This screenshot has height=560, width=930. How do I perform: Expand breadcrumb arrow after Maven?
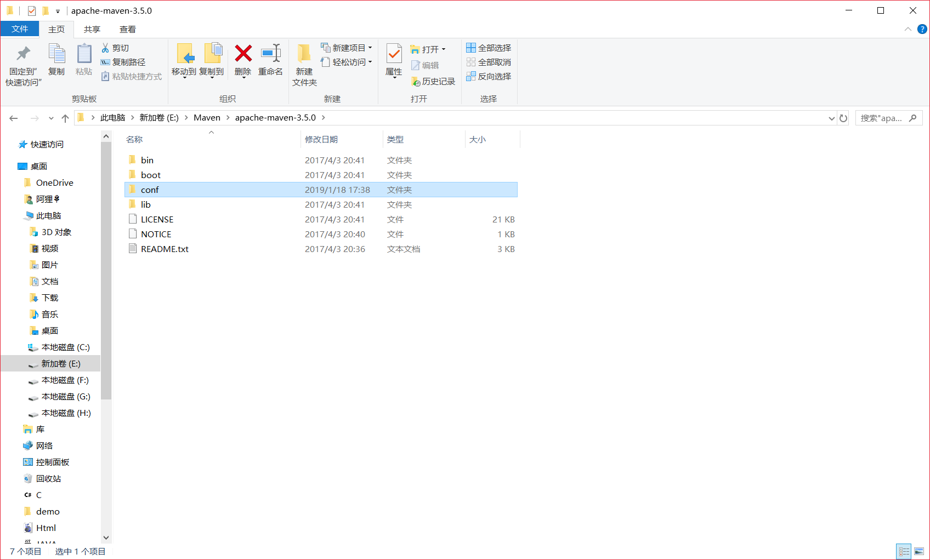coord(228,118)
